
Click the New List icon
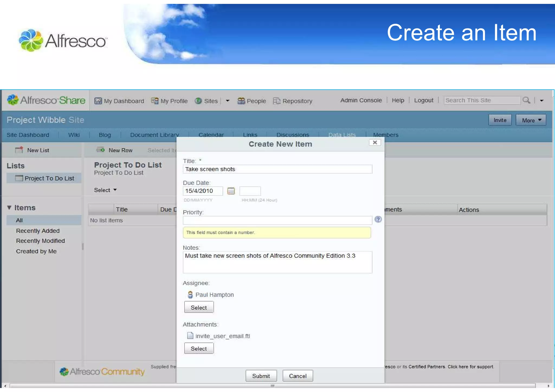[x=19, y=150]
